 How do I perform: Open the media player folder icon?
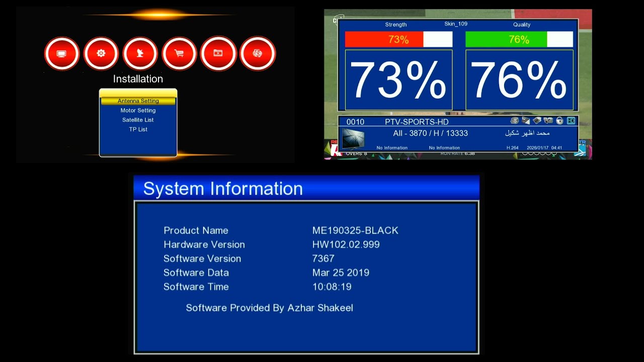pyautogui.click(x=218, y=53)
